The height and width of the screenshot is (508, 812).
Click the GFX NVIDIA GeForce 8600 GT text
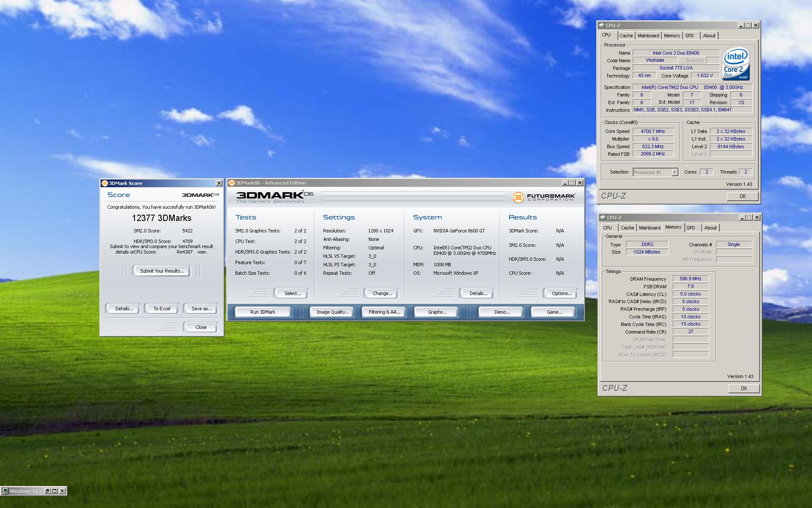(x=459, y=231)
